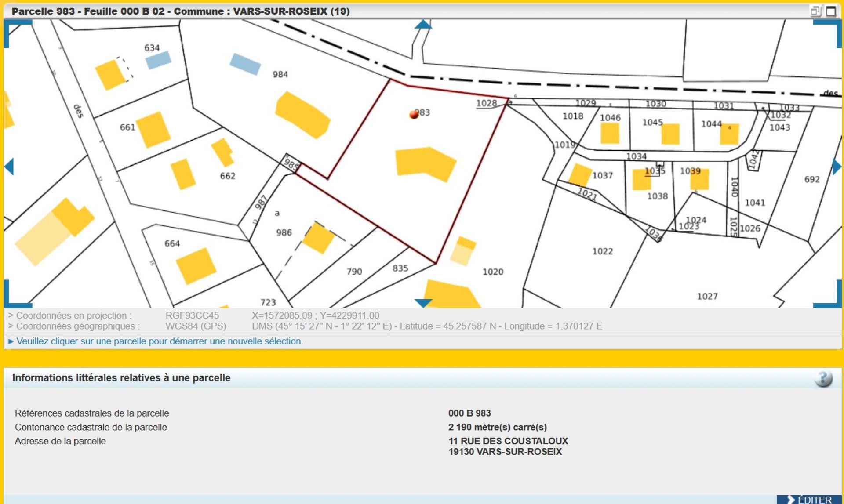The image size is (844, 504).
Task: Maximize the map panel using the square icon
Action: pyautogui.click(x=831, y=11)
